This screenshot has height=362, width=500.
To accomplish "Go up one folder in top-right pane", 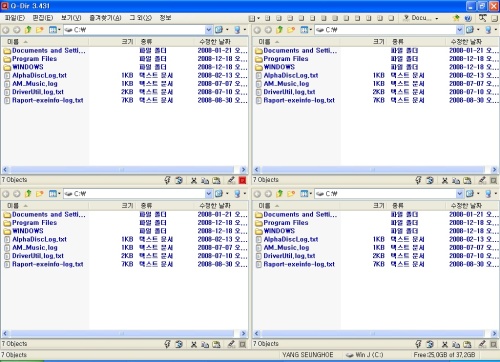I will click(x=279, y=30).
